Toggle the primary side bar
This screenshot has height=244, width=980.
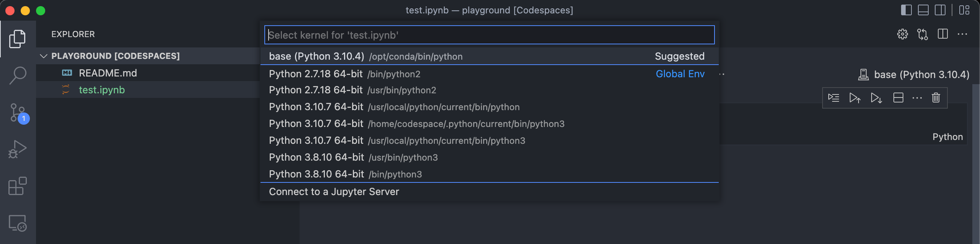point(906,10)
